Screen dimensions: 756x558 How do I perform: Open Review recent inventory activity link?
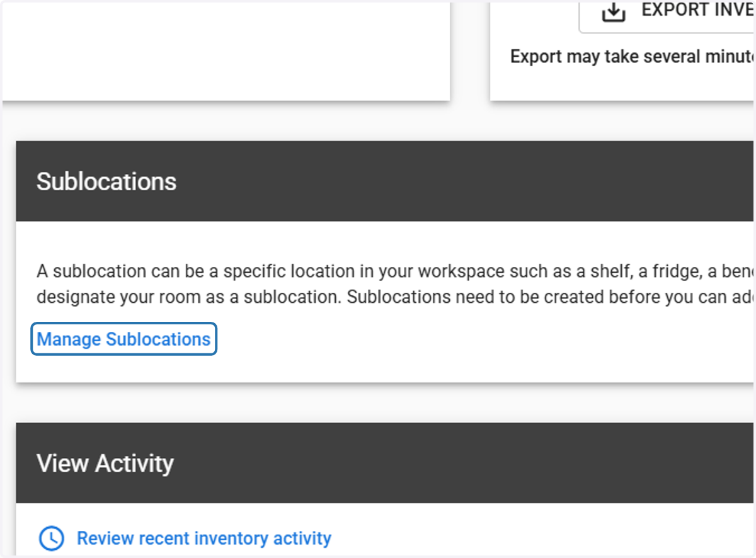coord(203,538)
